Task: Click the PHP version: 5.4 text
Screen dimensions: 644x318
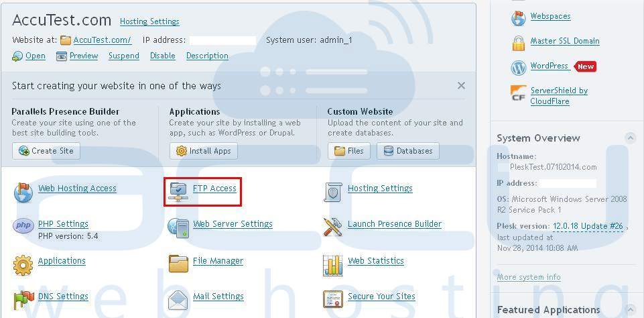Action: click(68, 236)
